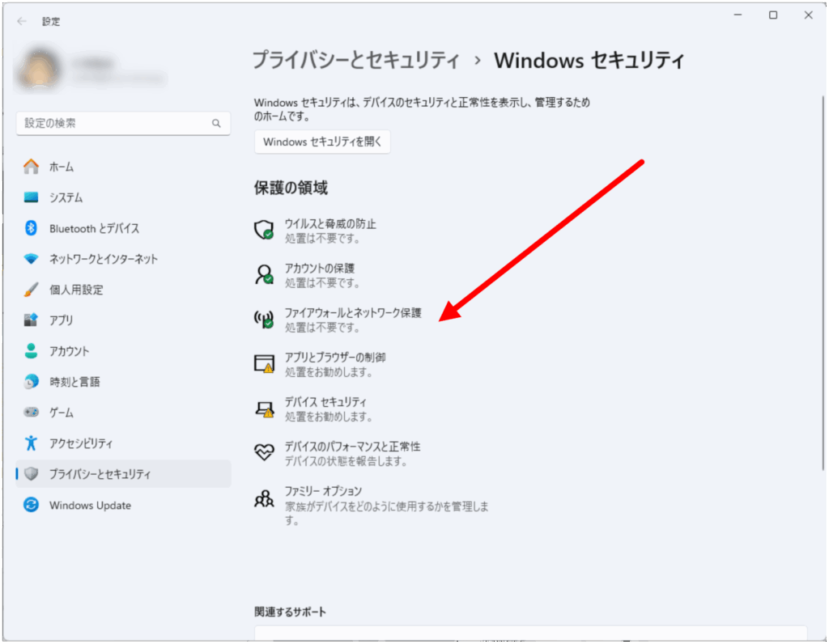This screenshot has width=829, height=644.
Task: Click the virus and threat protection shield icon
Action: (264, 231)
